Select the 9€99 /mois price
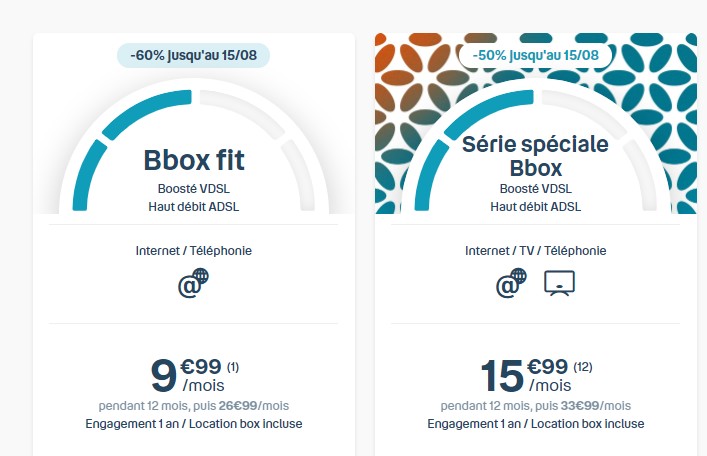Image resolution: width=707 pixels, height=456 pixels. click(x=185, y=375)
